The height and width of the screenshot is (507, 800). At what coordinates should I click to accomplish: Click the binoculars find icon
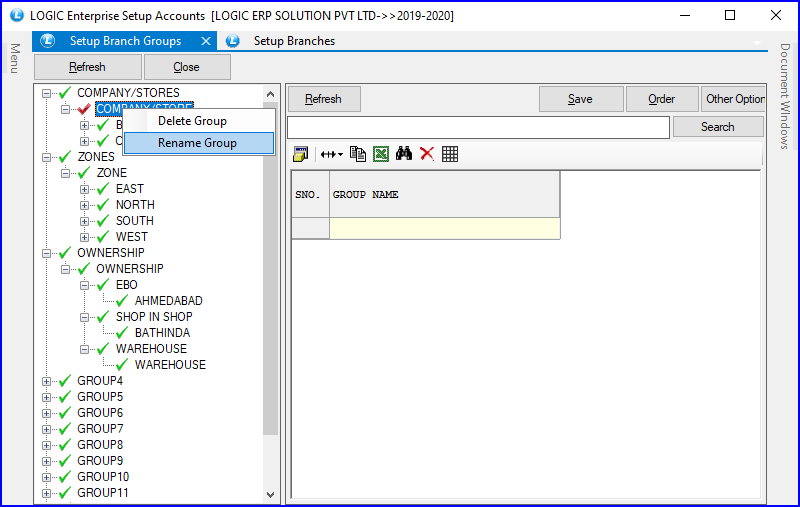[404, 154]
